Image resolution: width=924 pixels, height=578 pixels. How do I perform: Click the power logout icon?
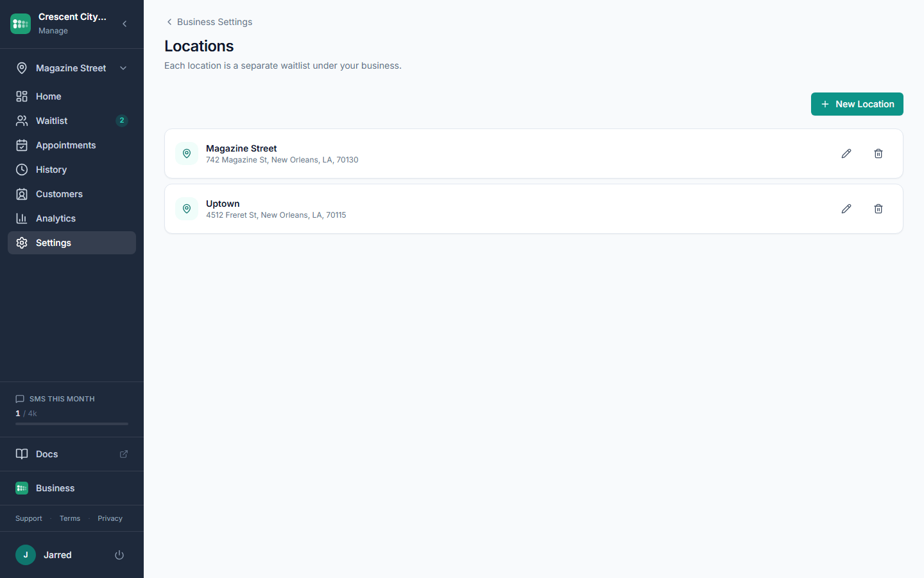[119, 555]
